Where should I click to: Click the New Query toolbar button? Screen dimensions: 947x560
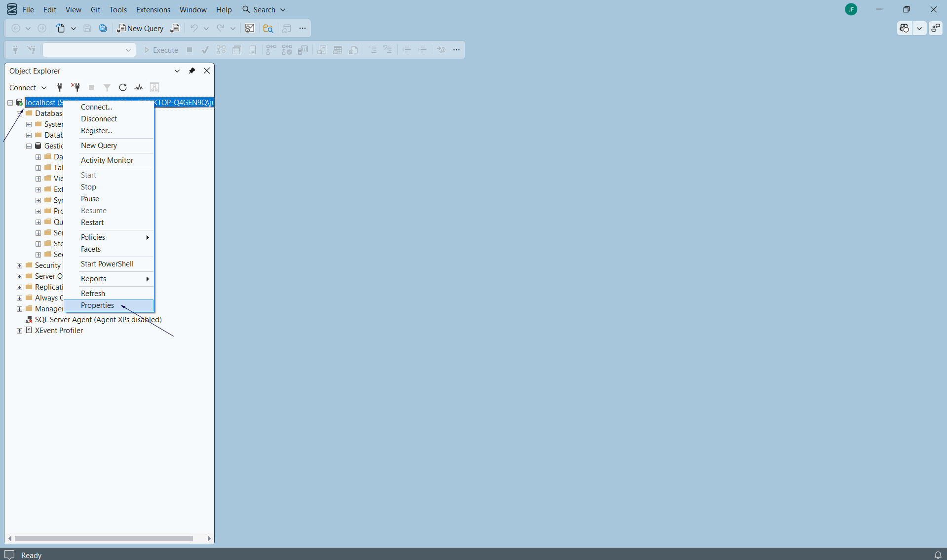pyautogui.click(x=140, y=28)
